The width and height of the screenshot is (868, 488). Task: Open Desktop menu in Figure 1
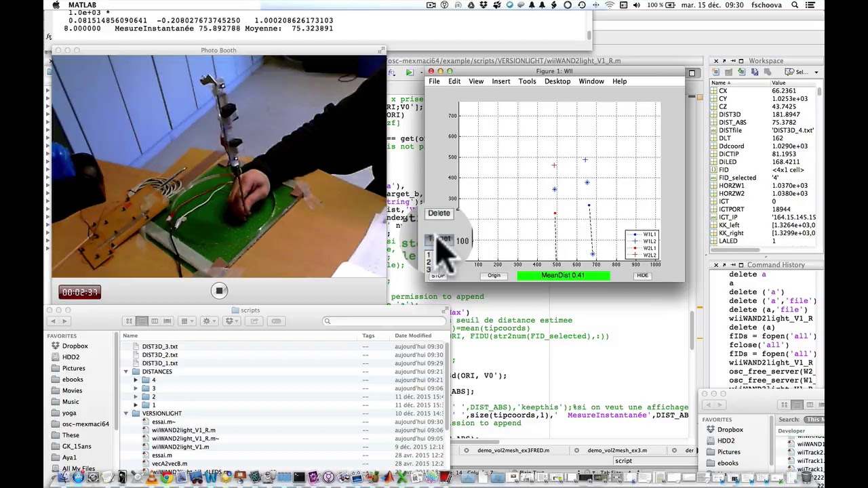tap(557, 81)
